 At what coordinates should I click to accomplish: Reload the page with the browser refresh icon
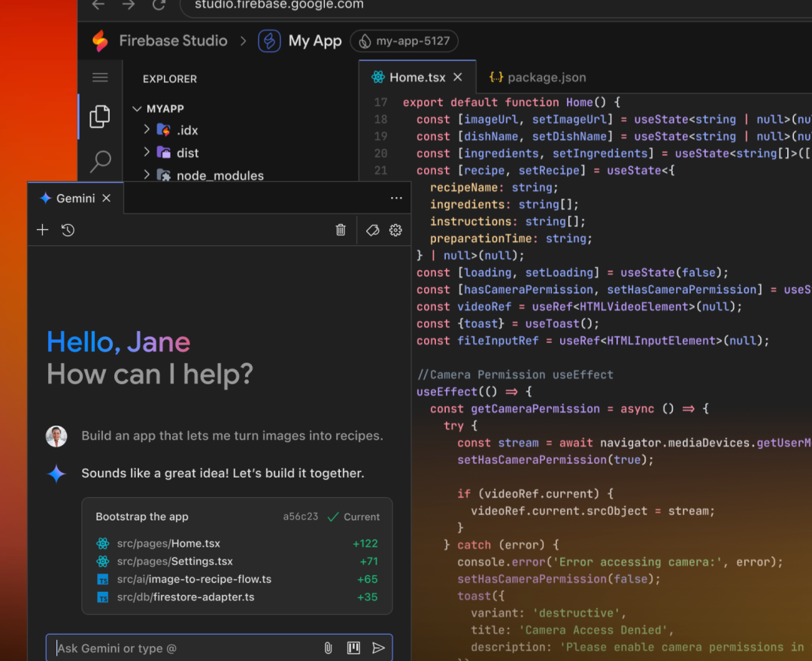159,5
